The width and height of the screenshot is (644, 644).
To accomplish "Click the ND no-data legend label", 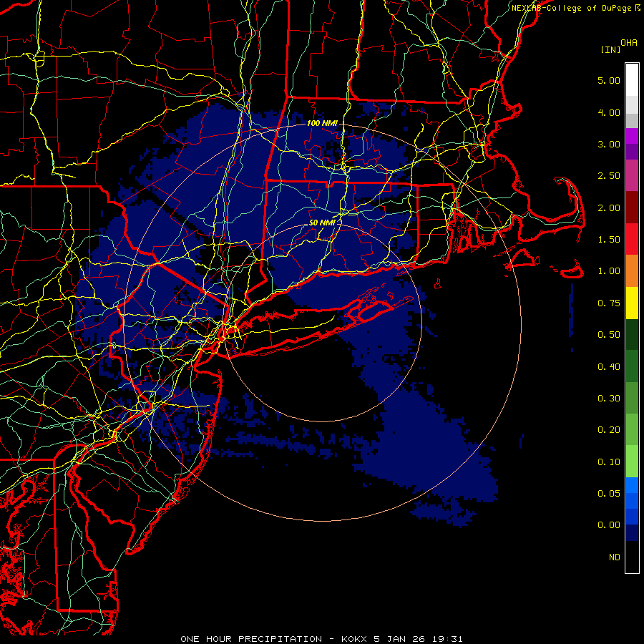I will (615, 557).
